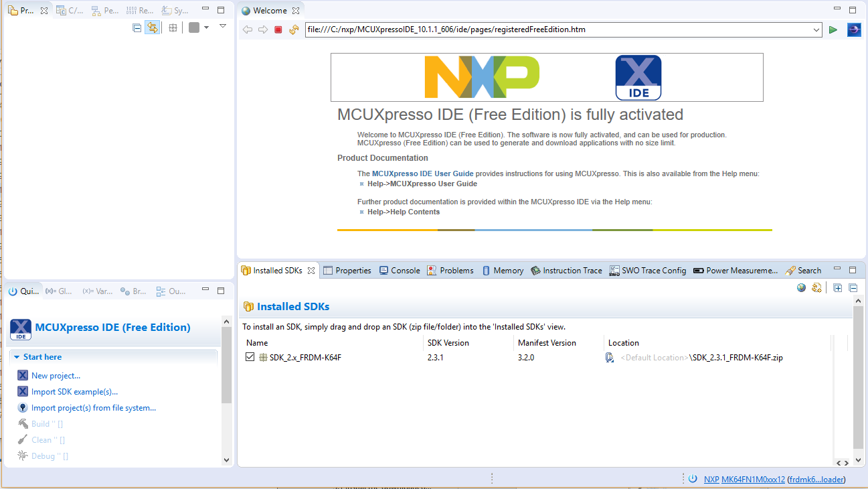Click Import SDK example(s)... link

point(74,392)
